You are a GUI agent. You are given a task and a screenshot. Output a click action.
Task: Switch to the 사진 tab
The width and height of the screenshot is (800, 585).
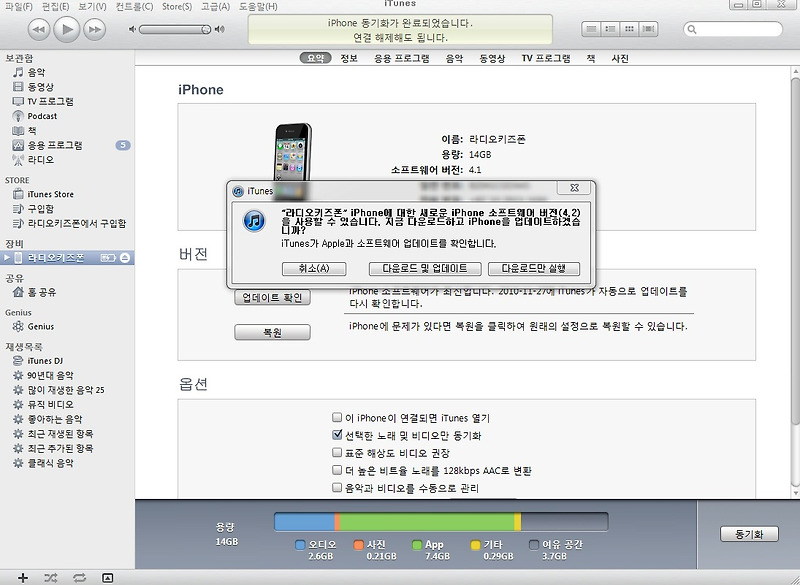[x=620, y=58]
